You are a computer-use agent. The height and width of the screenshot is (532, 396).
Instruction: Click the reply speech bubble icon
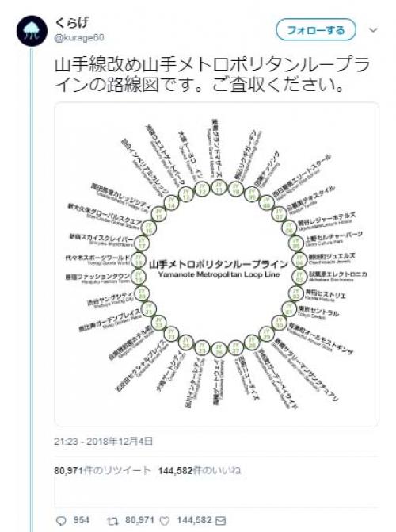pyautogui.click(x=61, y=521)
